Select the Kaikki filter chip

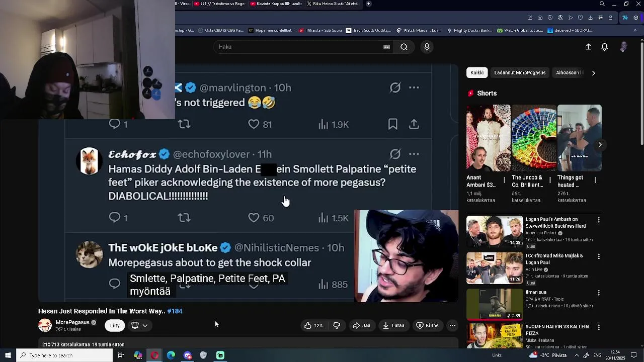tap(477, 73)
